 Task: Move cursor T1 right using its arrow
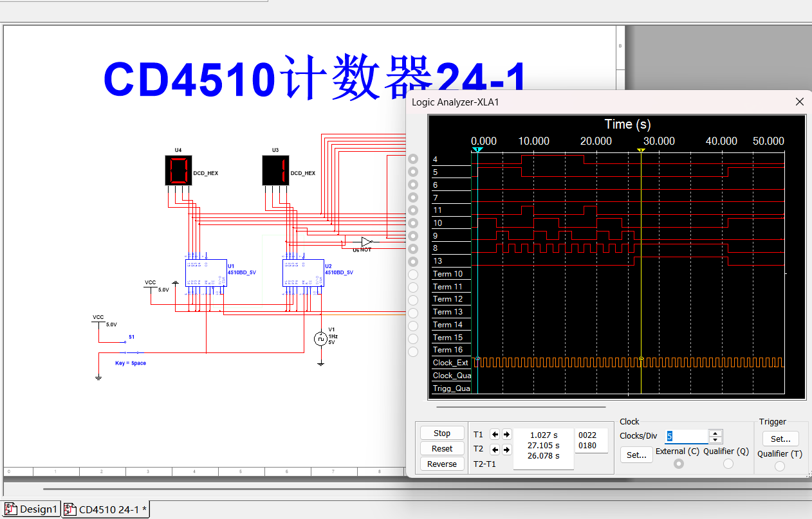[x=507, y=433]
